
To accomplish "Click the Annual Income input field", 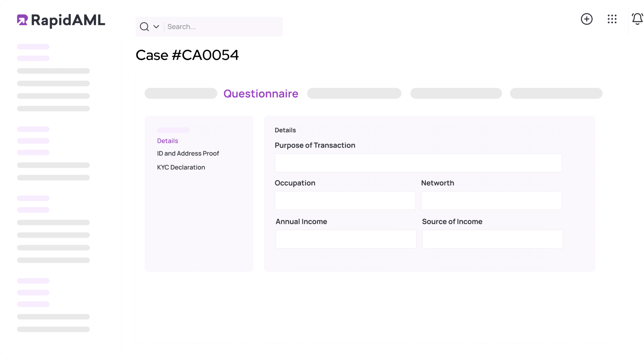I will tap(346, 239).
